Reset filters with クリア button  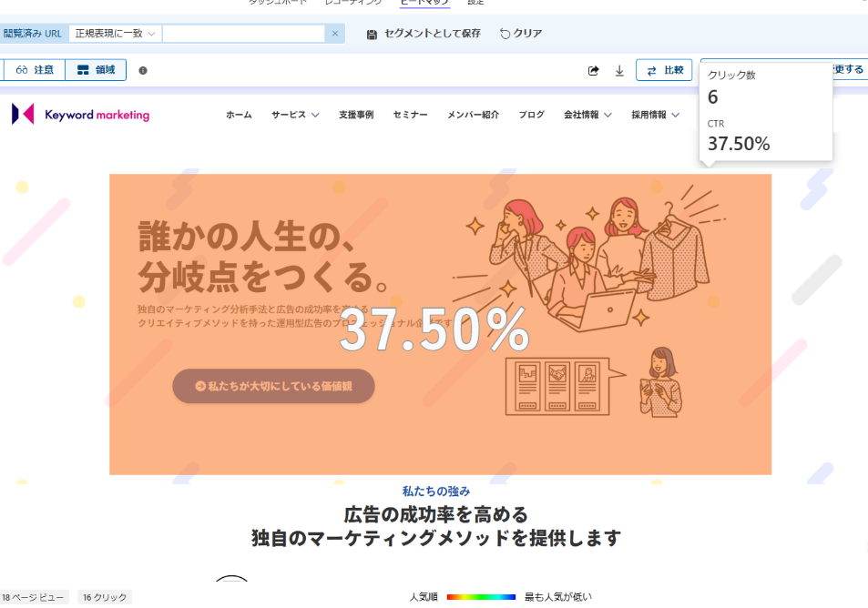[x=521, y=34]
